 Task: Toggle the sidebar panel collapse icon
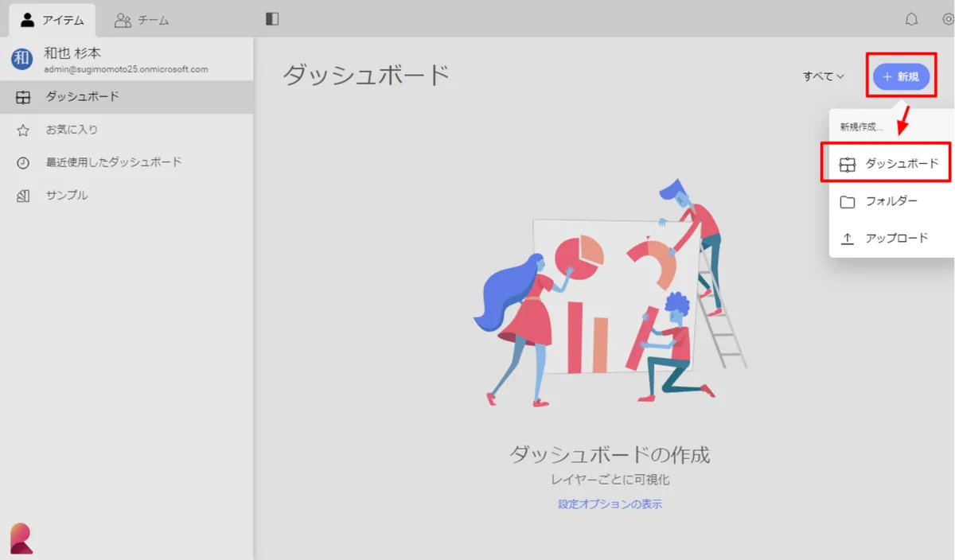tap(272, 19)
